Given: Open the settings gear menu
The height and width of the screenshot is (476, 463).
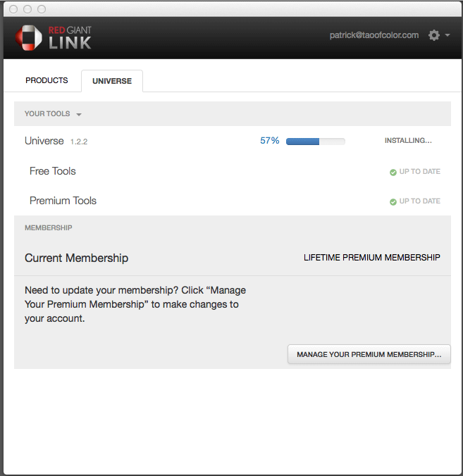Looking at the screenshot, I should pos(434,35).
